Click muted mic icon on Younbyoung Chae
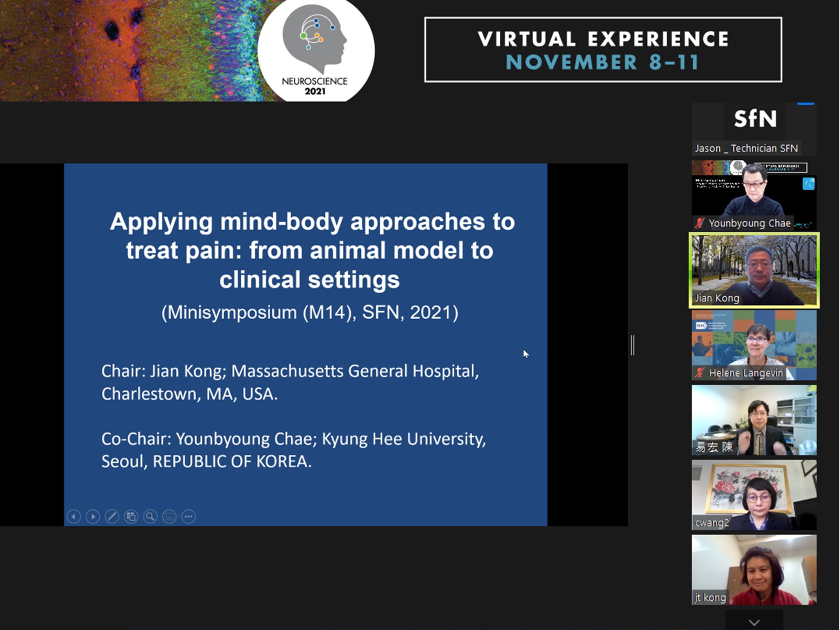840x630 pixels. (700, 223)
